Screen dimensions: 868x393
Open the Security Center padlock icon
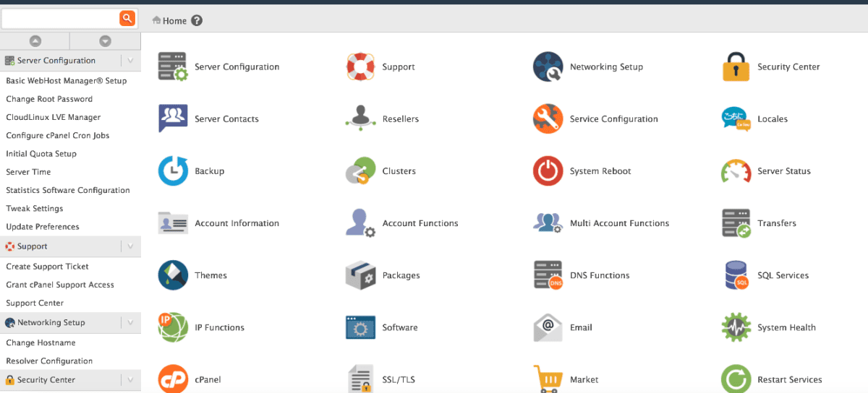736,66
